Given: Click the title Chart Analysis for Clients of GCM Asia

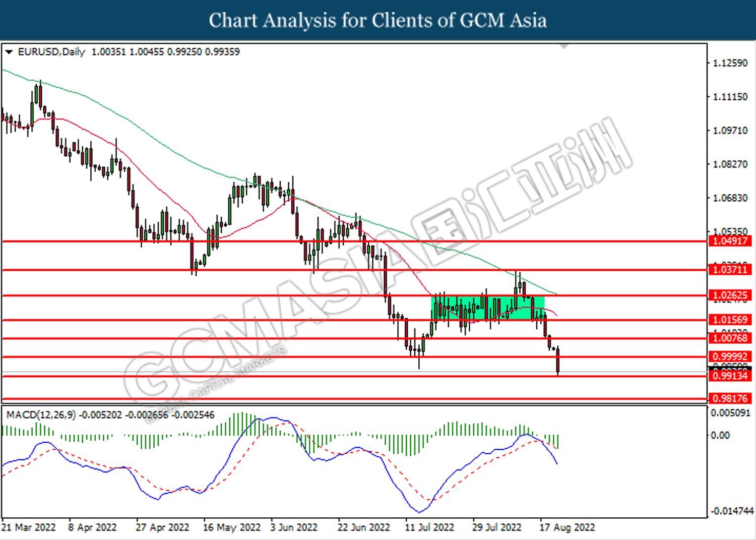Looking at the screenshot, I should coord(378,20).
